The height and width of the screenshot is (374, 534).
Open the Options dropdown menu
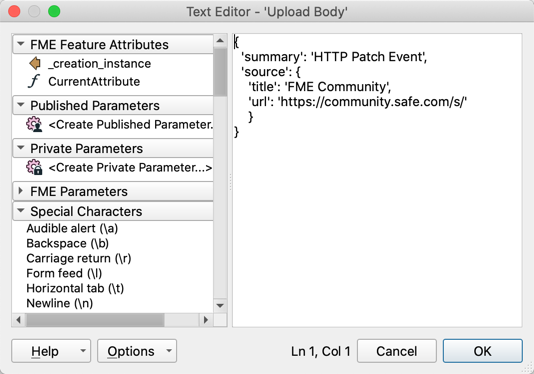click(x=137, y=351)
